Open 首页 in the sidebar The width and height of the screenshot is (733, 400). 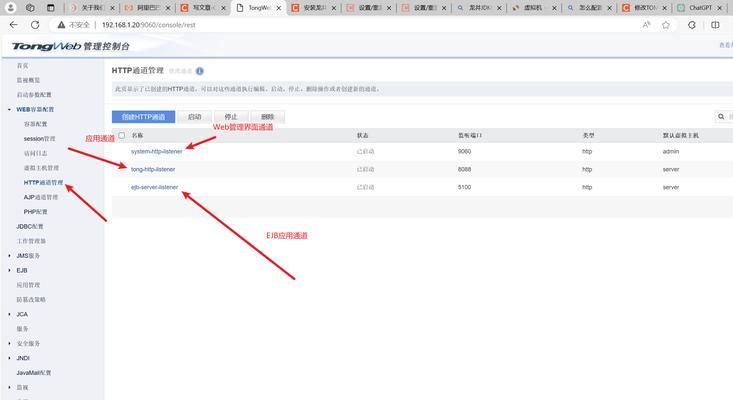(x=22, y=65)
